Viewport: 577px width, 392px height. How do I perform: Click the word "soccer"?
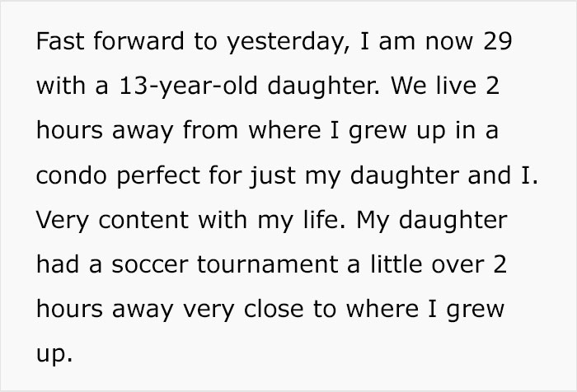click(x=150, y=265)
